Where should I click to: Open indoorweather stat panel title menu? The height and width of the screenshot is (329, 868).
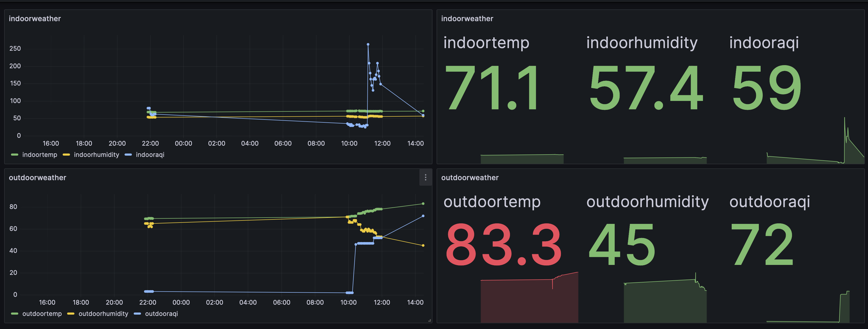tap(467, 19)
